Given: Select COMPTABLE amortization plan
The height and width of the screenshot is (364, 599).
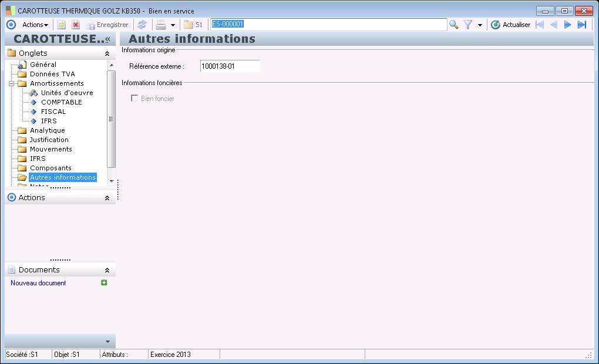Looking at the screenshot, I should click(62, 102).
